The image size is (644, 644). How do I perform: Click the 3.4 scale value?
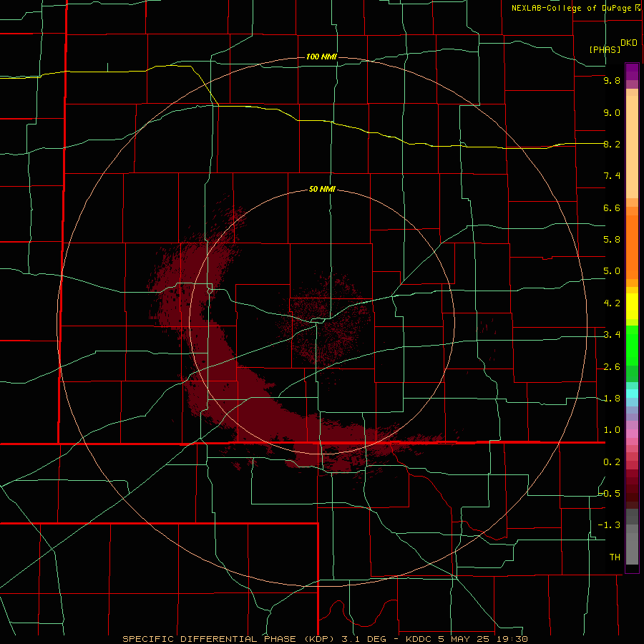tap(612, 335)
